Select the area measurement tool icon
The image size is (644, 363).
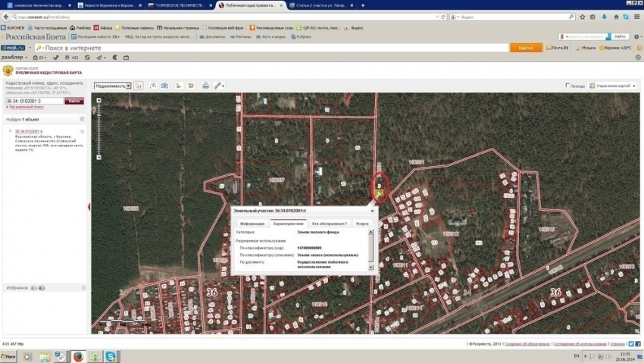pyautogui.click(x=191, y=86)
